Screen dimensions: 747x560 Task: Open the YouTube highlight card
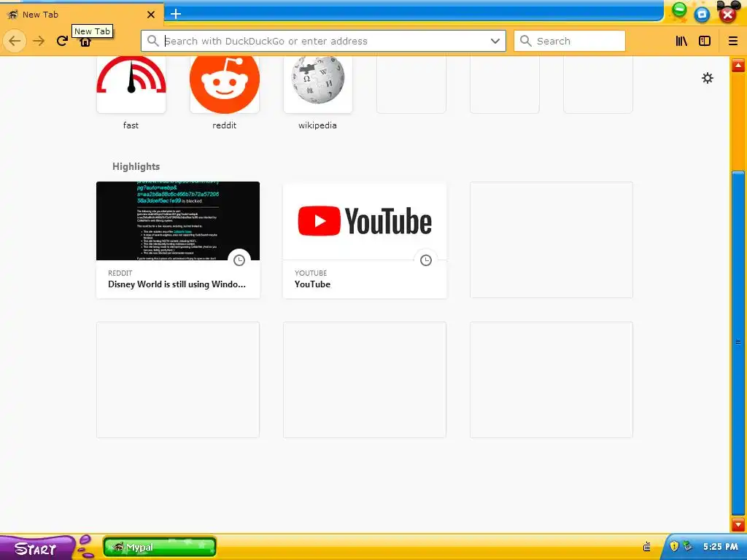coord(365,240)
